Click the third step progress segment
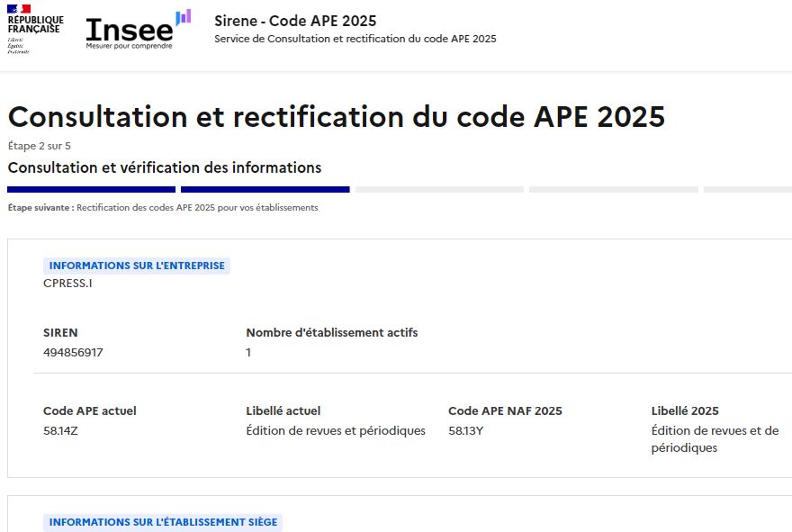792x532 pixels. 439,189
